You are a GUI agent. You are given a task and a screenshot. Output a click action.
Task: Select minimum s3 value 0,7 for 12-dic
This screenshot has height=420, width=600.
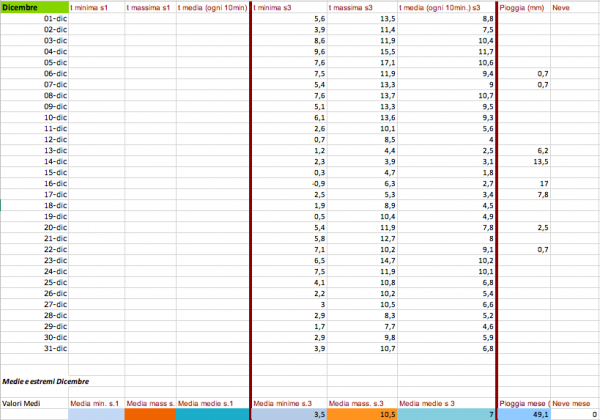click(x=289, y=139)
